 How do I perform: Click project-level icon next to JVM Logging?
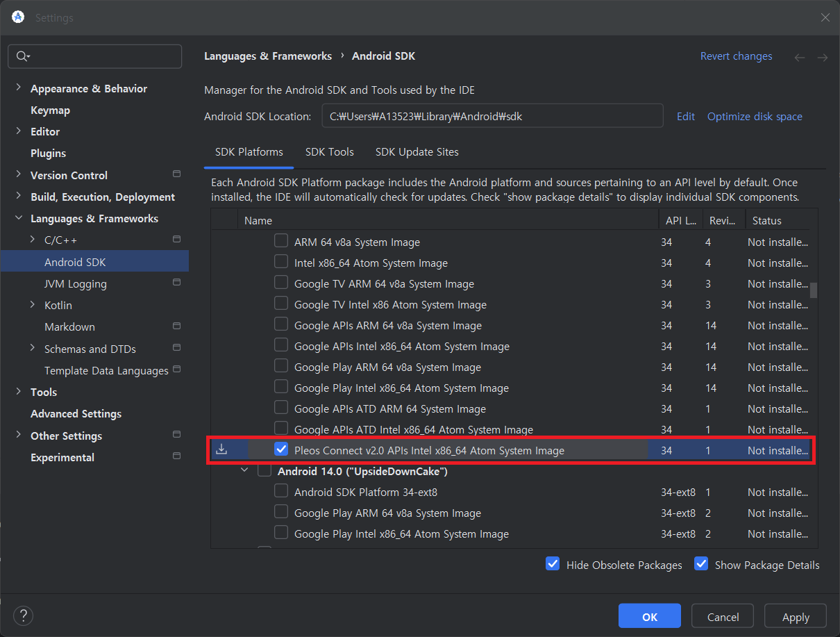point(176,283)
